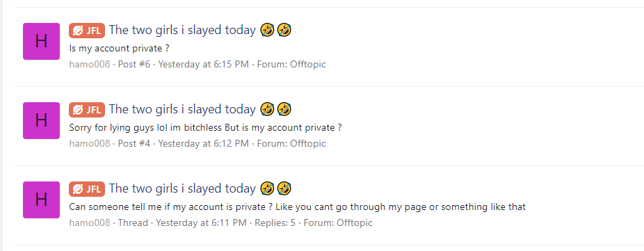Open Forum: Offtopic link on the Post #6 result

291,64
